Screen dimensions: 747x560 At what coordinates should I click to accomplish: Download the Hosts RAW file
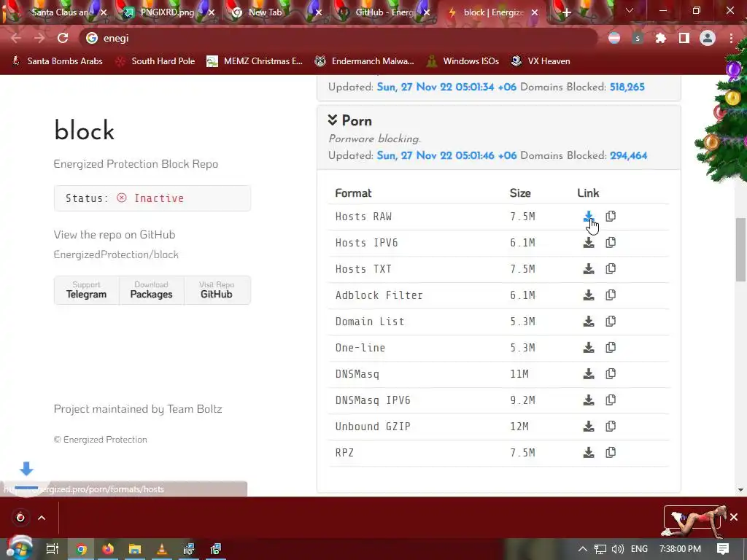pos(589,216)
